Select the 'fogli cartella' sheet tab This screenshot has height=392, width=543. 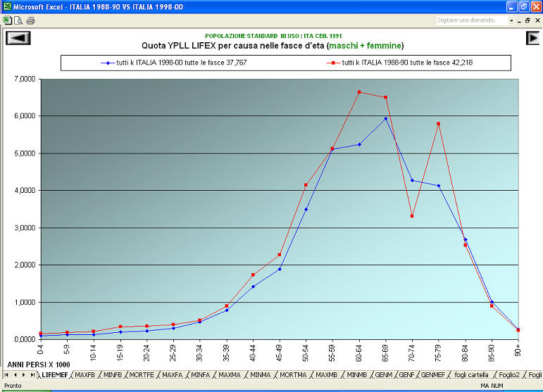point(471,374)
